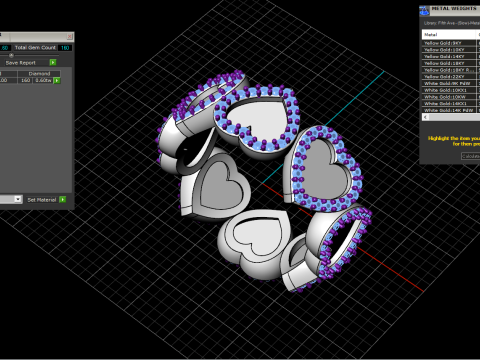Click the green arrow in the Diamond row
This screenshot has width=480, height=360.
57,80
